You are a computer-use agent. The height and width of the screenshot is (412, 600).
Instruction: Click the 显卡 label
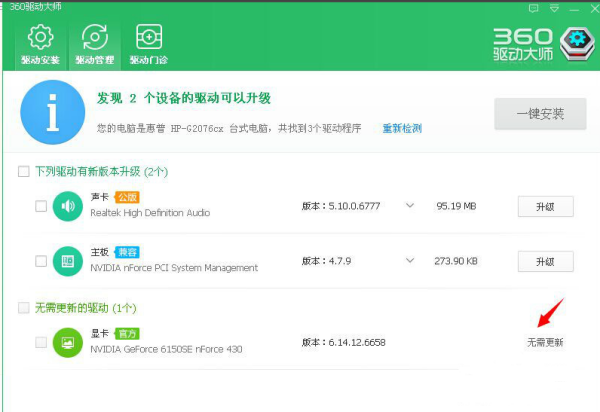100,334
